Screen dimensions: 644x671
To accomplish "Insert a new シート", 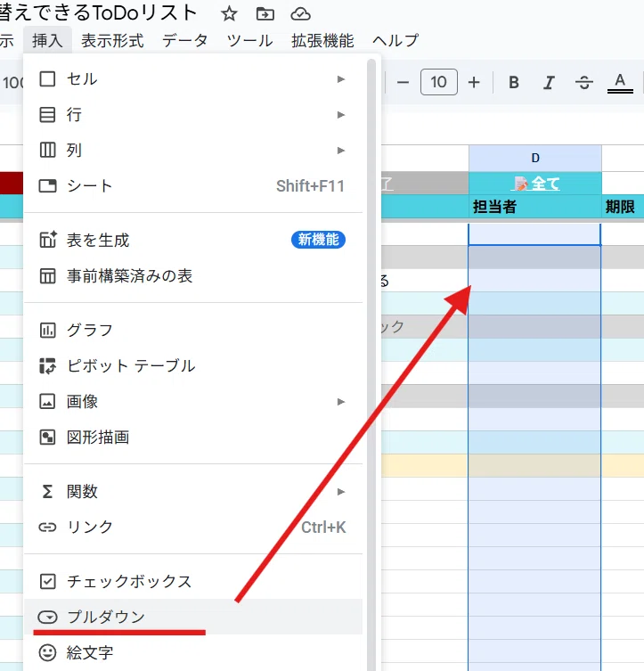I will coord(193,185).
